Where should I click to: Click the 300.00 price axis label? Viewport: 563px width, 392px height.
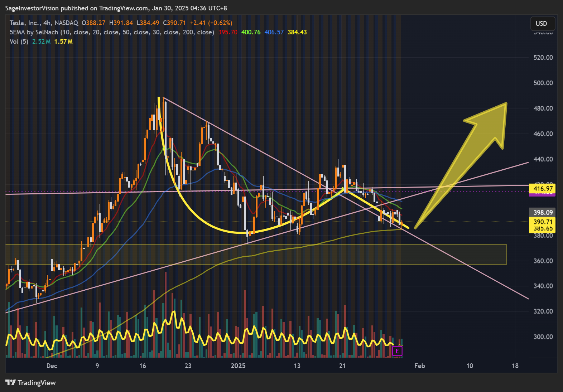point(543,337)
